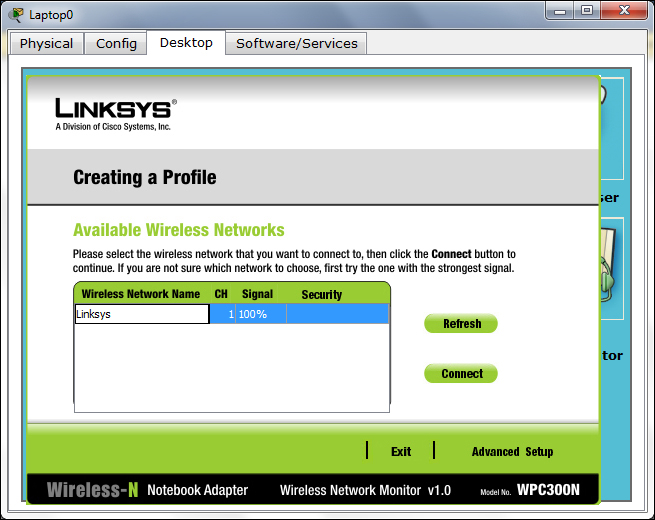655x520 pixels.
Task: Click the Exit link
Action: 401,452
